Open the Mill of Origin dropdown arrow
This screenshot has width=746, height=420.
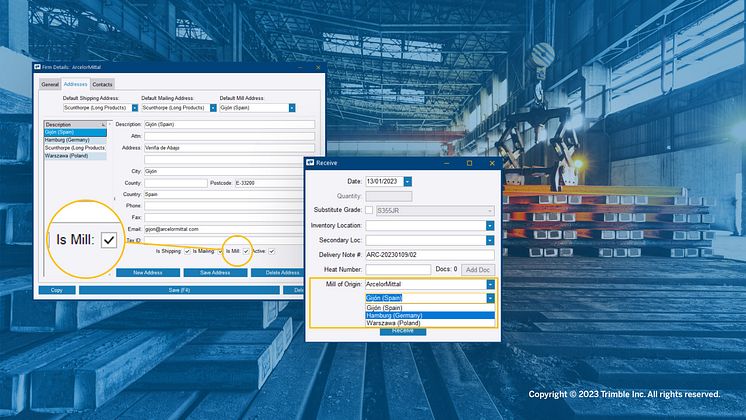(x=490, y=284)
